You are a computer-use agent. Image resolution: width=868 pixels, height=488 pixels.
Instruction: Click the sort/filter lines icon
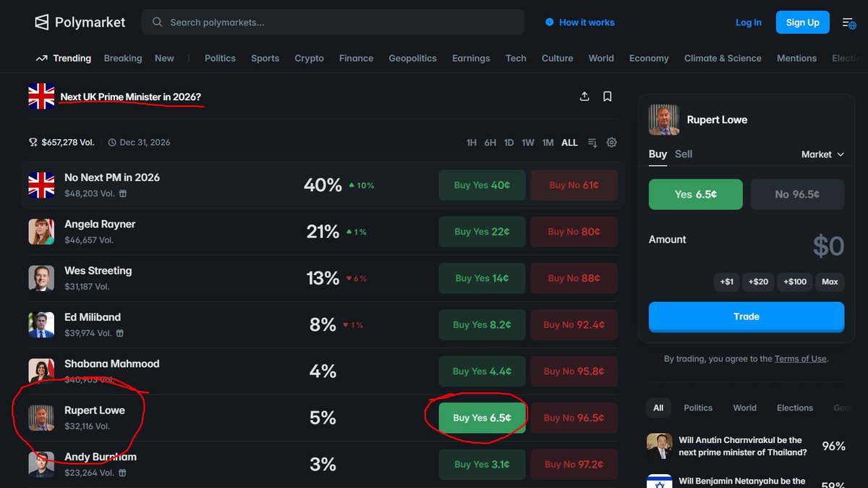pos(592,143)
